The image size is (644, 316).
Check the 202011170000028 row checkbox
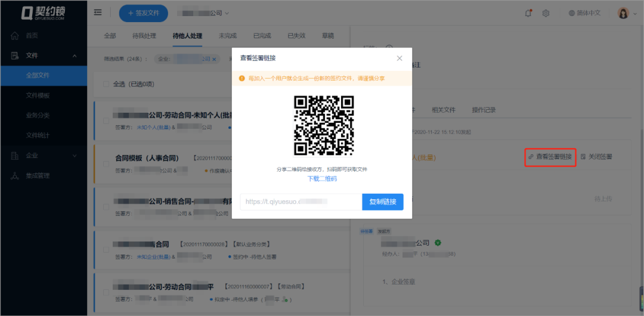click(x=106, y=250)
